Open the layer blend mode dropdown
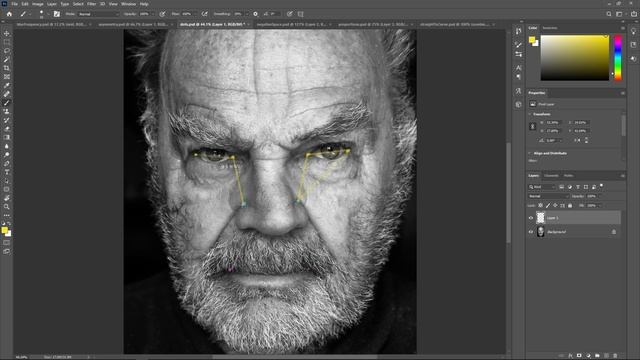 pyautogui.click(x=548, y=196)
